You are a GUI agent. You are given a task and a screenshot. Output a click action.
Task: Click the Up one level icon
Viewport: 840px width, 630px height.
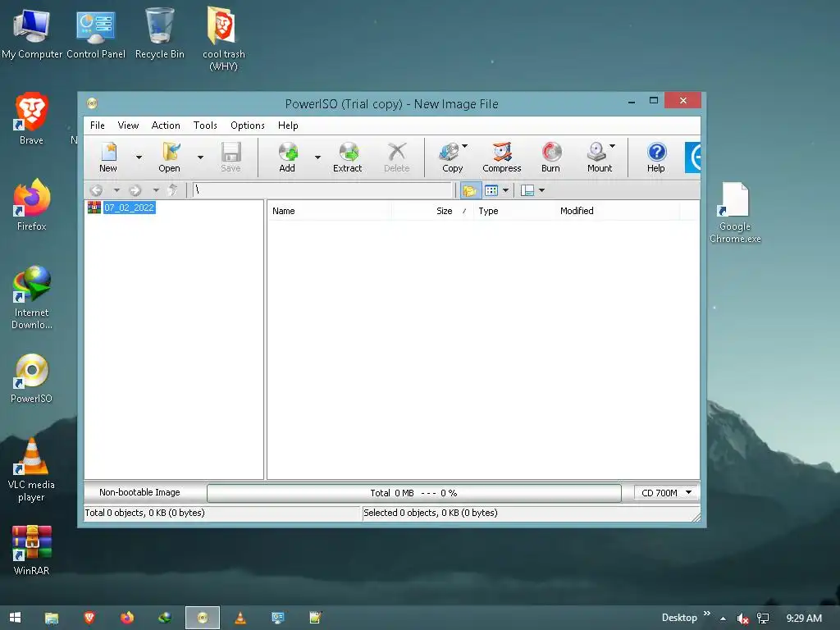pyautogui.click(x=172, y=190)
